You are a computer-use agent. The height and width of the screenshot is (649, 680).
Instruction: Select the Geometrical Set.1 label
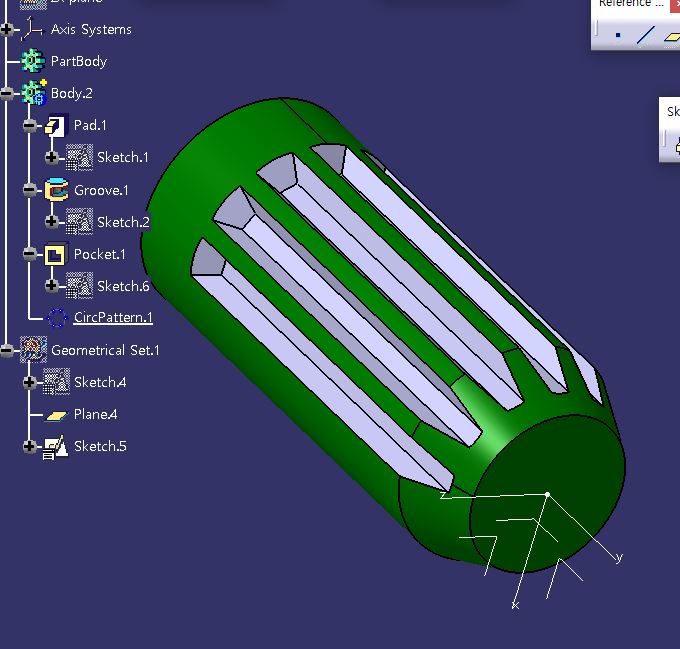(x=105, y=350)
